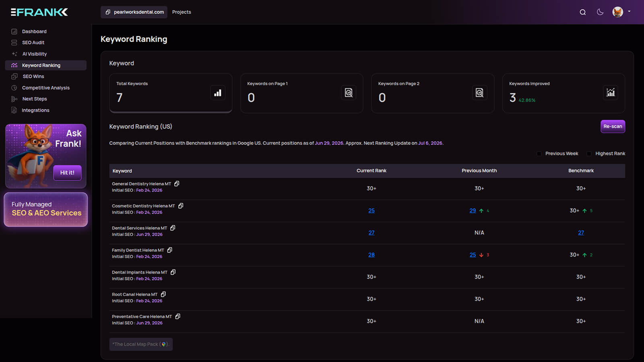Go to SEO Audit in sidebar
Image resolution: width=644 pixels, height=362 pixels.
tap(33, 43)
